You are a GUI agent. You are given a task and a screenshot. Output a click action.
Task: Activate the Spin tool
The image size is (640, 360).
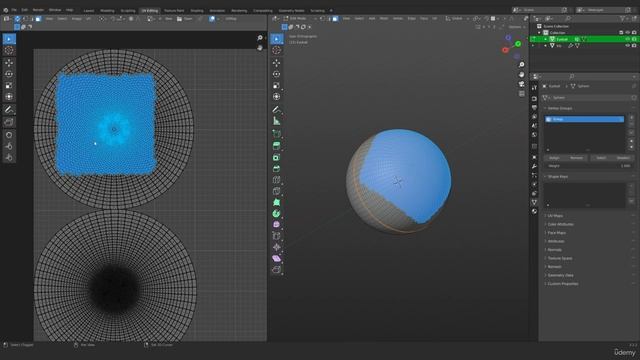click(277, 213)
